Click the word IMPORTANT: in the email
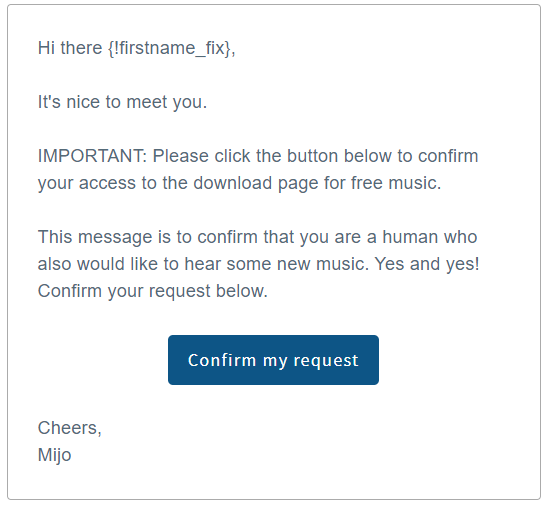This screenshot has height=505, width=547. click(92, 156)
